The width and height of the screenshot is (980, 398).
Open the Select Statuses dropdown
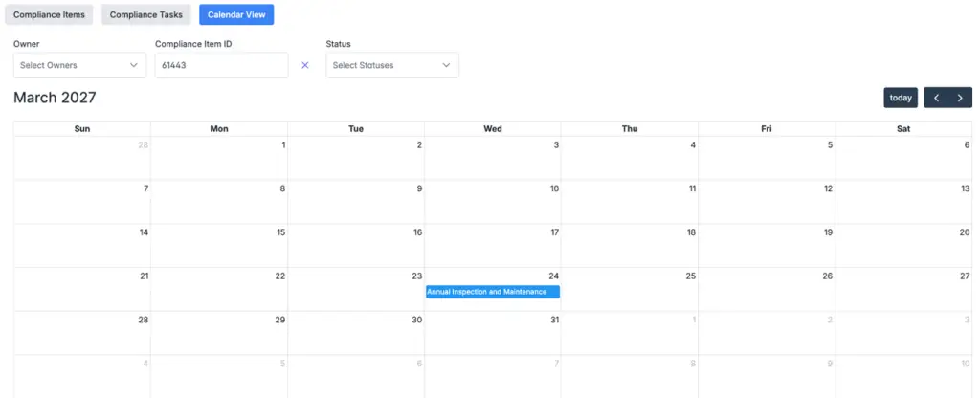(392, 65)
